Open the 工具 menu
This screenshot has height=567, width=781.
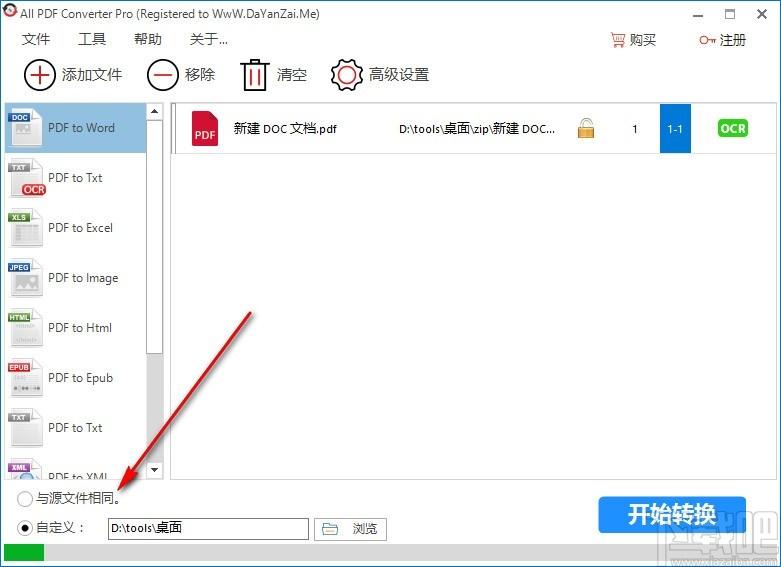[x=92, y=39]
